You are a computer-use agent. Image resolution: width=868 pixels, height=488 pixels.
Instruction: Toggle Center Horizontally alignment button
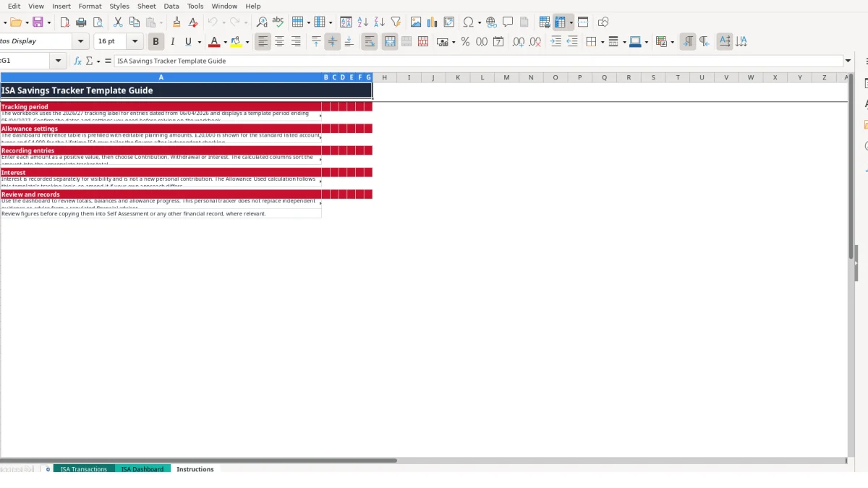click(279, 42)
